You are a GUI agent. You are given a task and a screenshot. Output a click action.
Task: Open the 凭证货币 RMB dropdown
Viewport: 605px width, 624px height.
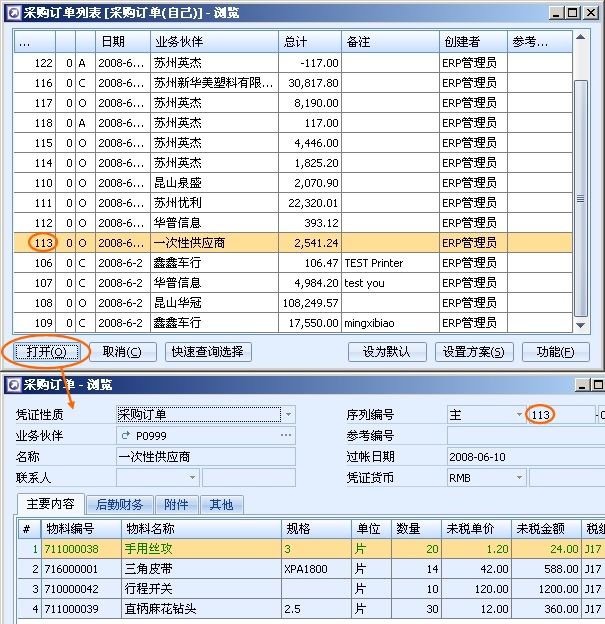tap(518, 478)
